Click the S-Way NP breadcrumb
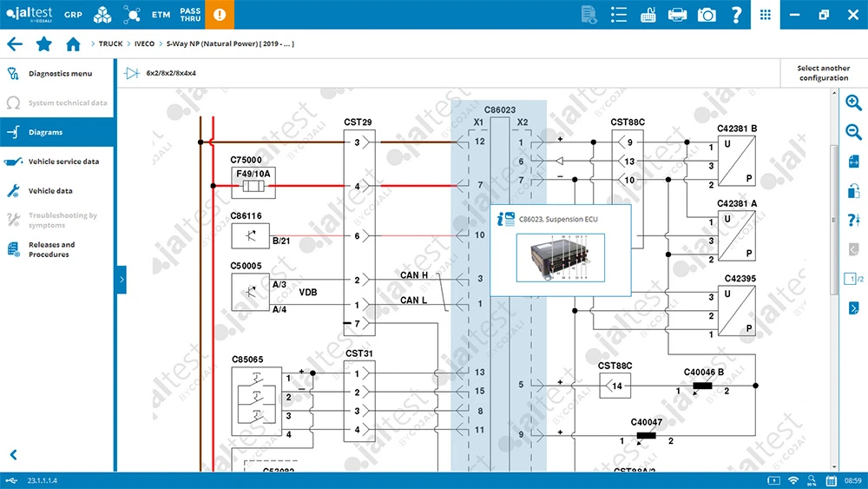 point(230,43)
